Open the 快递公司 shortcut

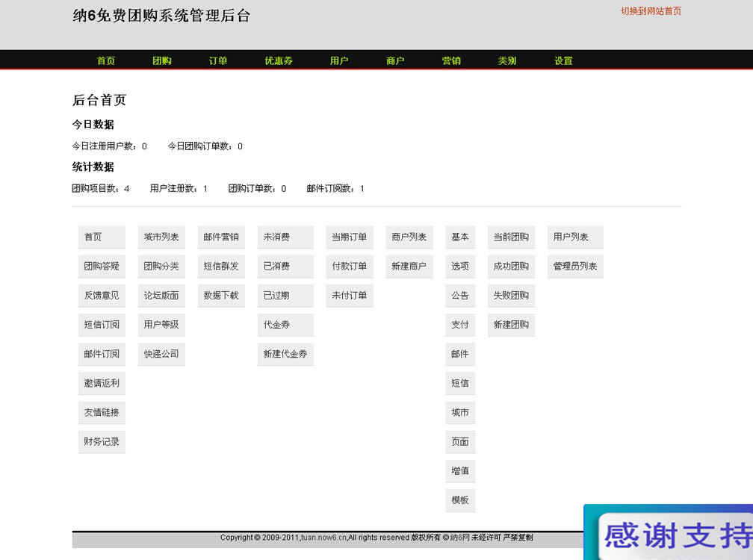point(161,354)
